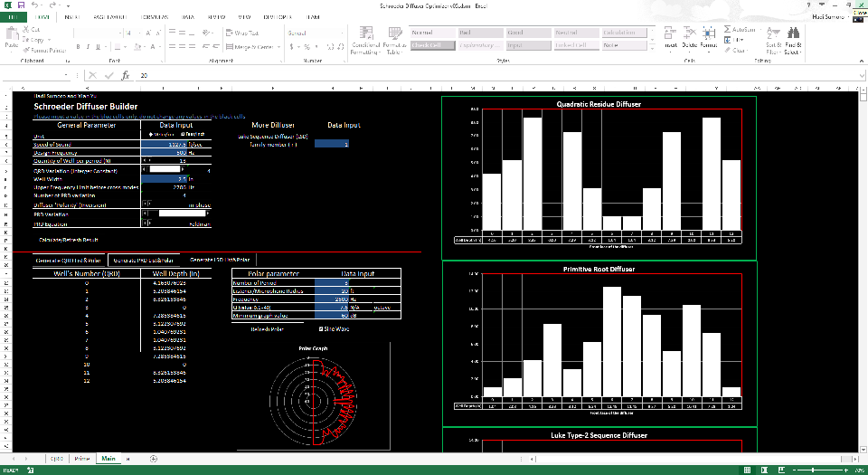
Task: Collapse the ribbon with the arrow
Action: pyautogui.click(x=862, y=61)
